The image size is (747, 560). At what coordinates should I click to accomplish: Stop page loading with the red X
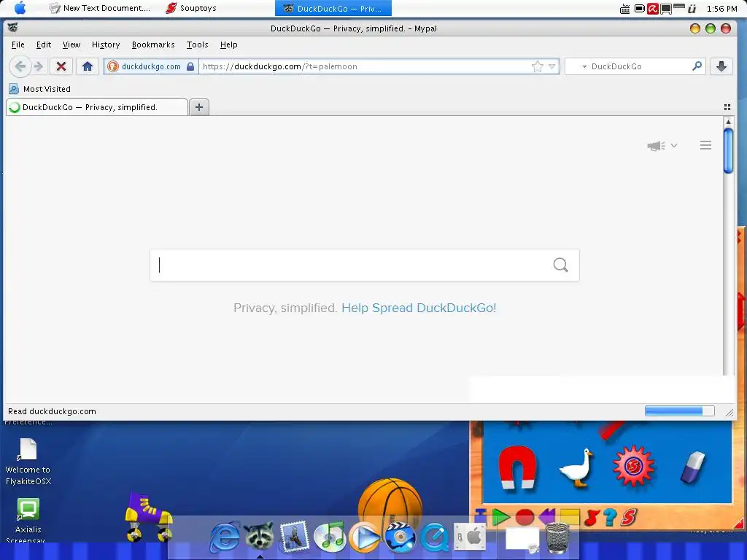[x=61, y=66]
